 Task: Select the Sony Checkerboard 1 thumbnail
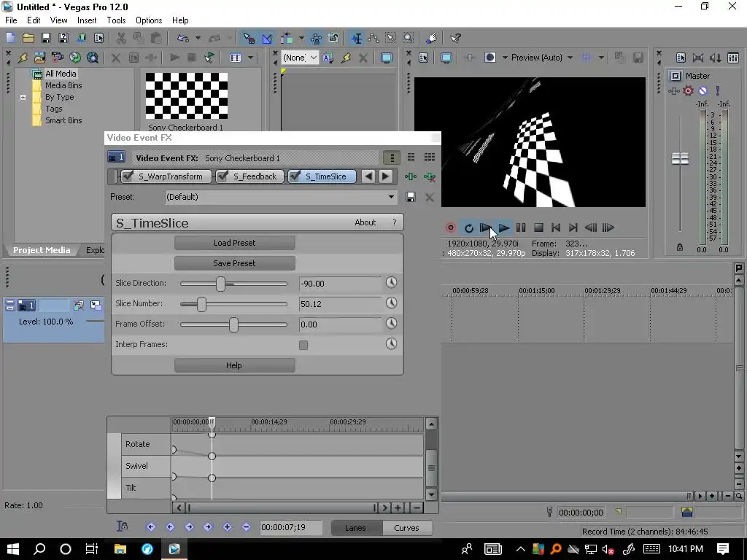(186, 96)
